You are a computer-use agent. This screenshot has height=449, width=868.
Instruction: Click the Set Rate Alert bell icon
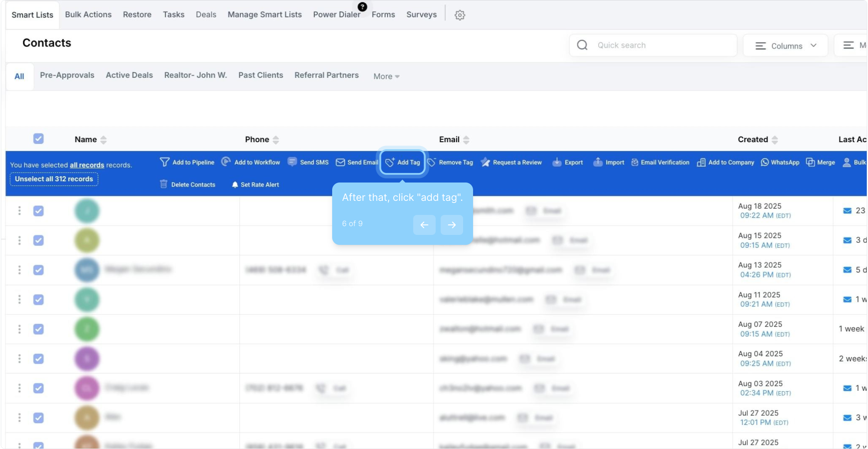pyautogui.click(x=235, y=185)
